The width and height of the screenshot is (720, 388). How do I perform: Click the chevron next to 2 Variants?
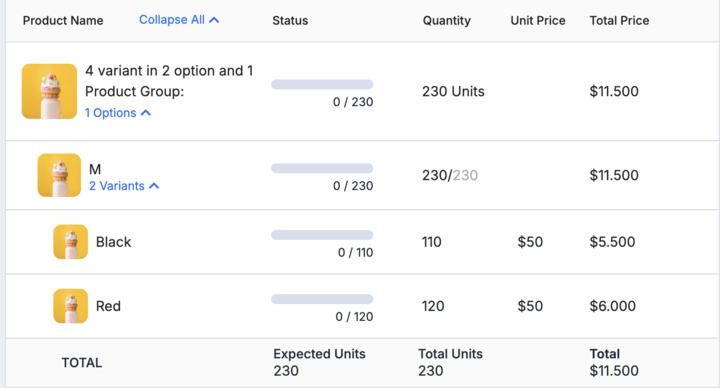coord(154,186)
